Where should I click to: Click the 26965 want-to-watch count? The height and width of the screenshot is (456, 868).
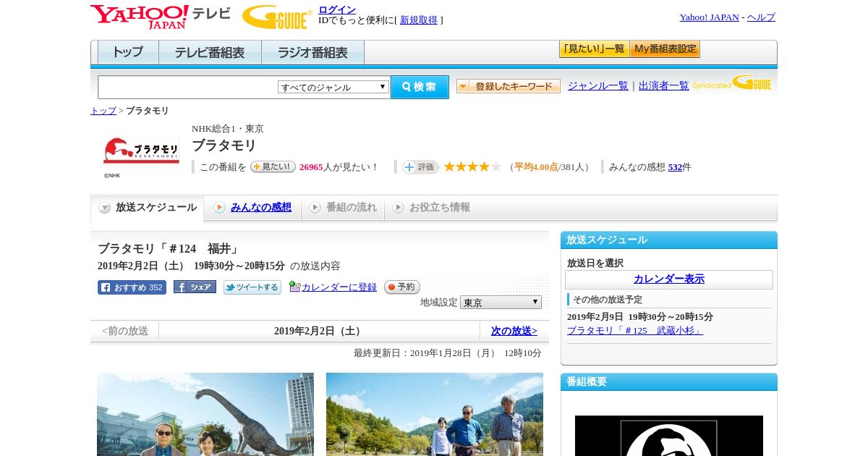311,167
